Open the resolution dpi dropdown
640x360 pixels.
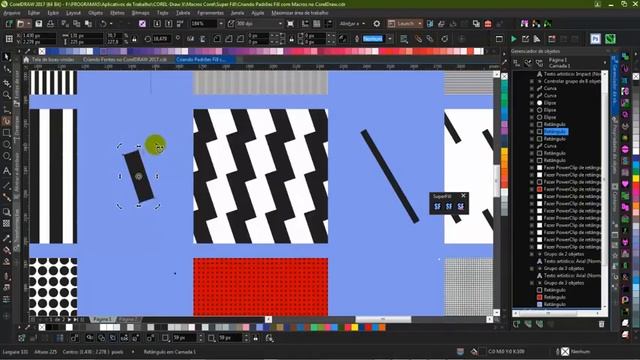point(280,24)
